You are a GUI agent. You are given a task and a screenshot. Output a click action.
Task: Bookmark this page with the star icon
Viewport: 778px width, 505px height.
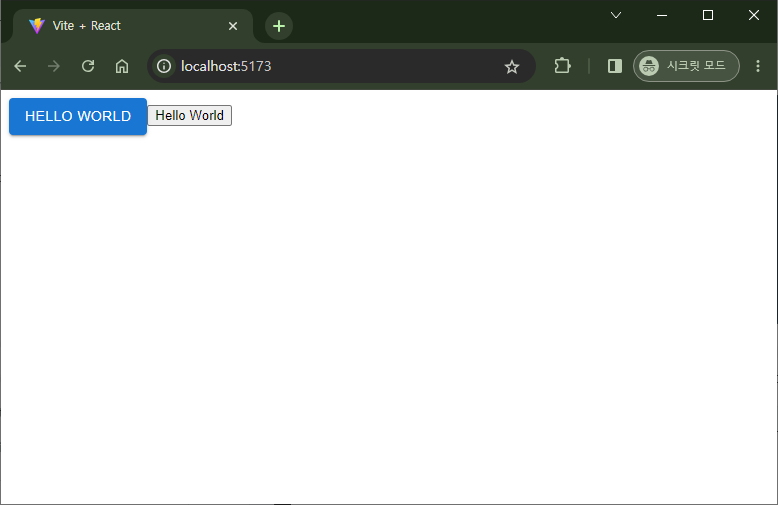512,66
